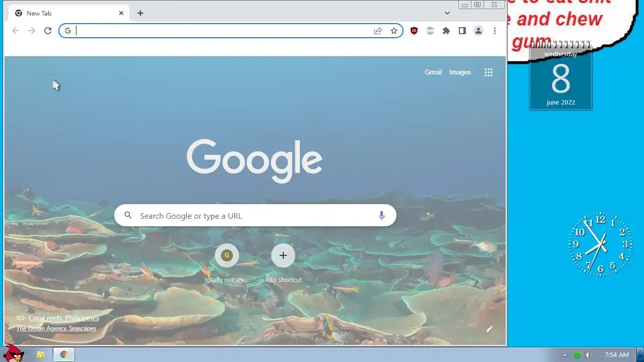Open the Google apps grid
644x362 pixels.
point(489,72)
